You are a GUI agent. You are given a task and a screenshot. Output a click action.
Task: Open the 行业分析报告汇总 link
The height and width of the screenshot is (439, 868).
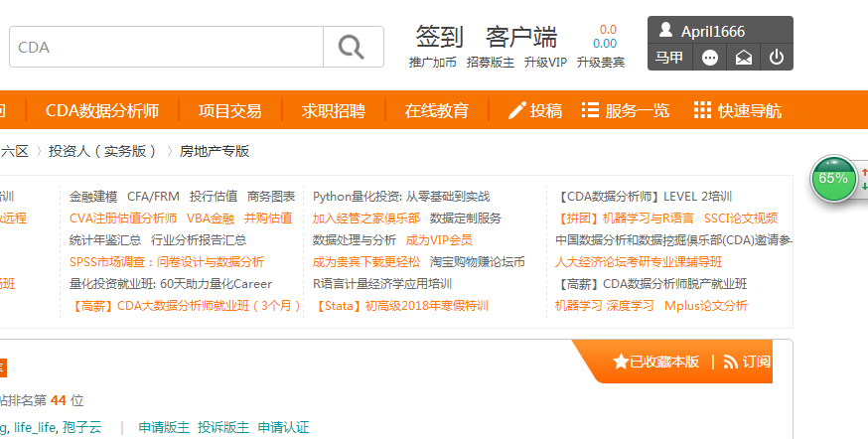pos(199,240)
